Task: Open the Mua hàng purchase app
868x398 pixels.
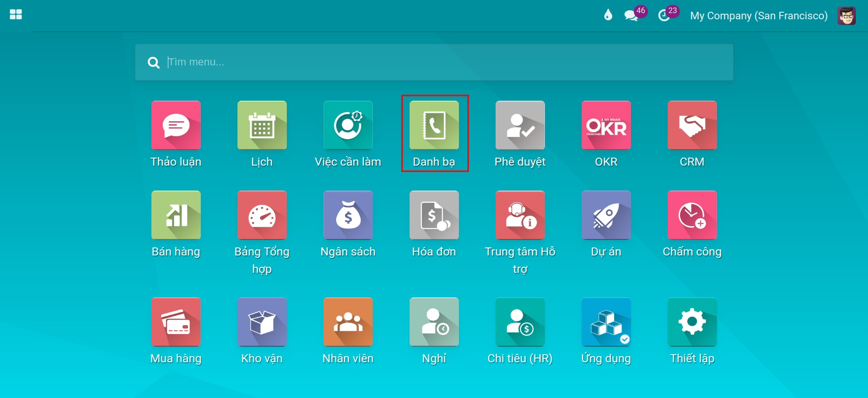Action: tap(176, 322)
